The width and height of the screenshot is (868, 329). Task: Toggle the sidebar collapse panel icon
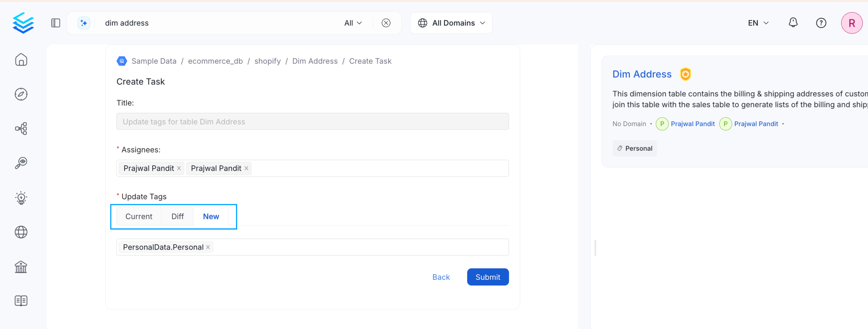coord(55,23)
